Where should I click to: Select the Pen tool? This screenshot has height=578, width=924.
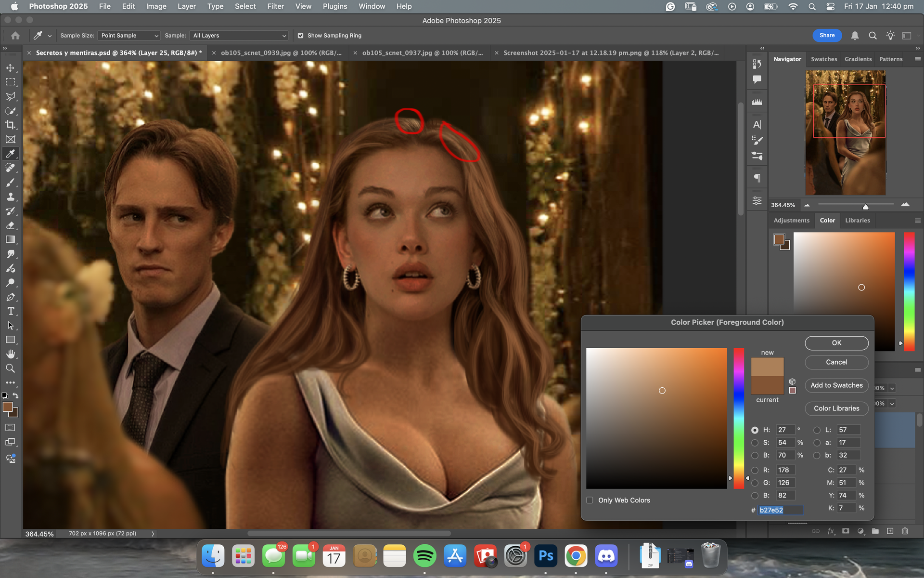(x=10, y=297)
